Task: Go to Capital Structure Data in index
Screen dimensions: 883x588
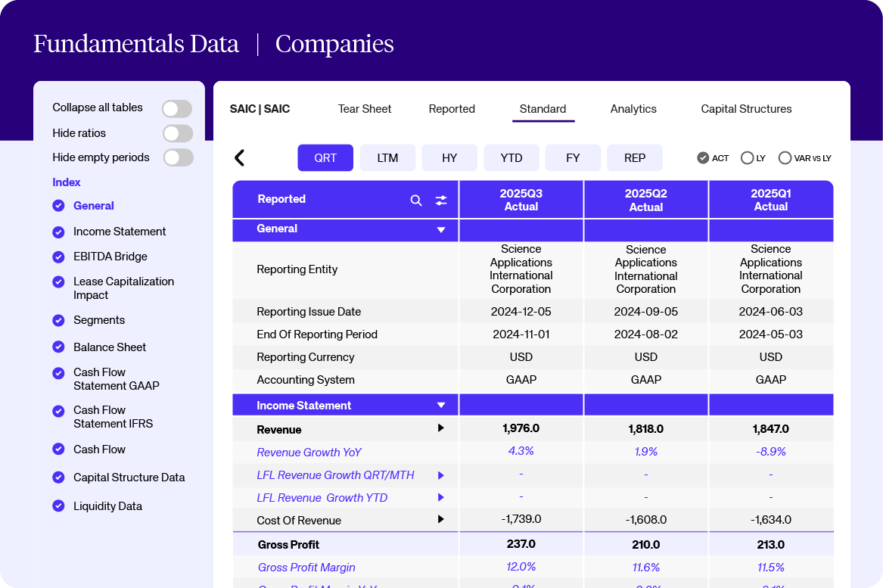Action: 129,478
